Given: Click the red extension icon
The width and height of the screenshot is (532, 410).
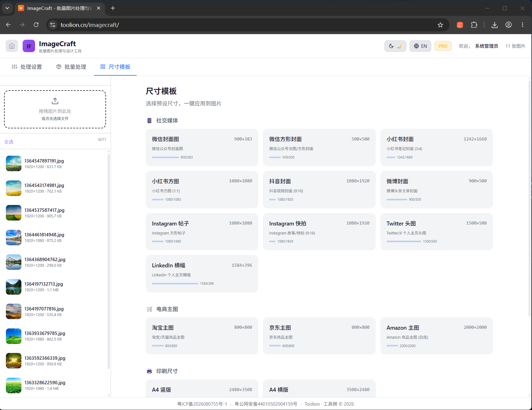Looking at the screenshot, I should click(x=460, y=25).
